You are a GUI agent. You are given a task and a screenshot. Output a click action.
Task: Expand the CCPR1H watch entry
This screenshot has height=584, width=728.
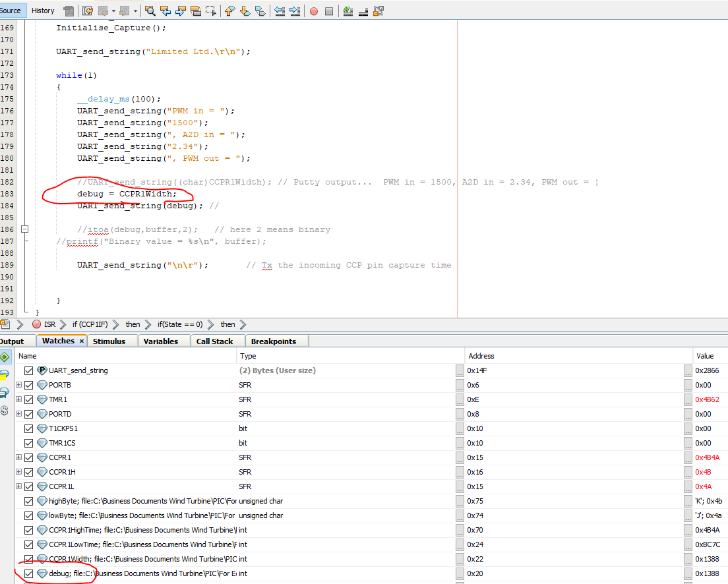[x=19, y=472]
